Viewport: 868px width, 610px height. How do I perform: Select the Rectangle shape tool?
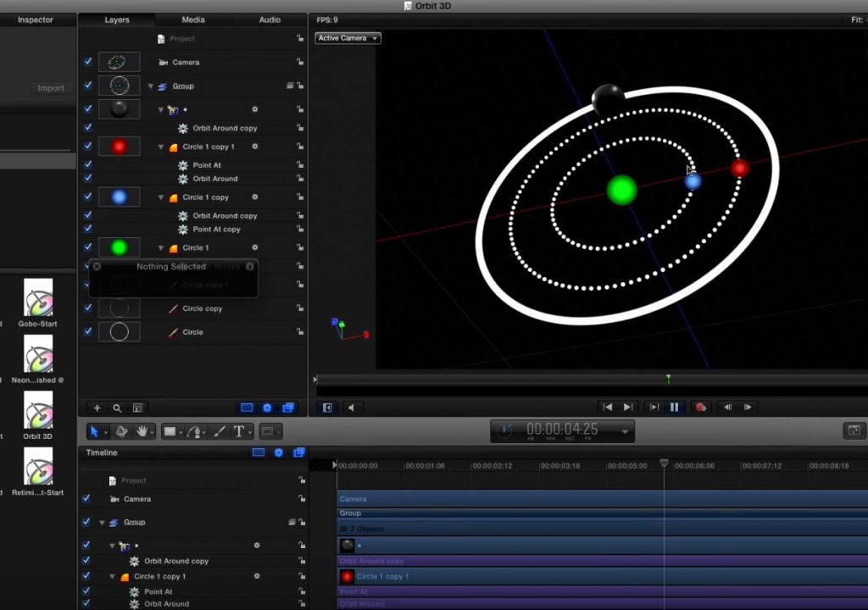(170, 431)
